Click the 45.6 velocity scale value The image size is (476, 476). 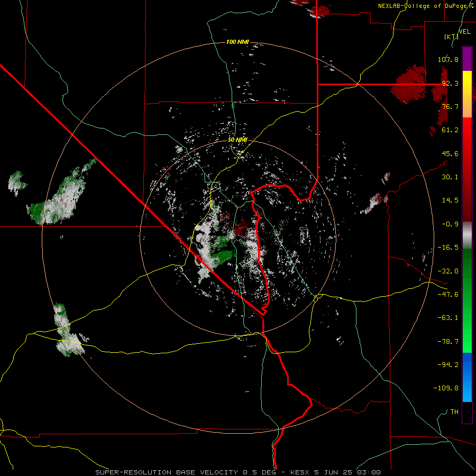click(x=450, y=153)
